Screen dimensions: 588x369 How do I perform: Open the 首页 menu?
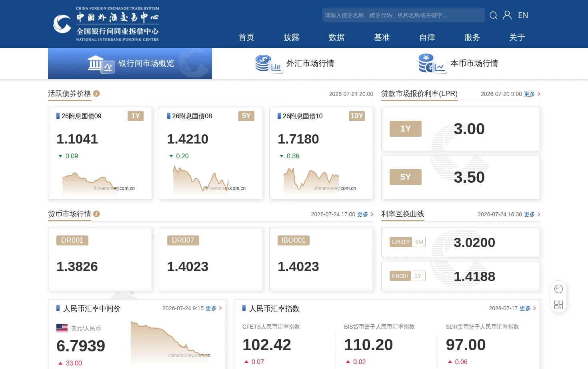[x=246, y=37]
